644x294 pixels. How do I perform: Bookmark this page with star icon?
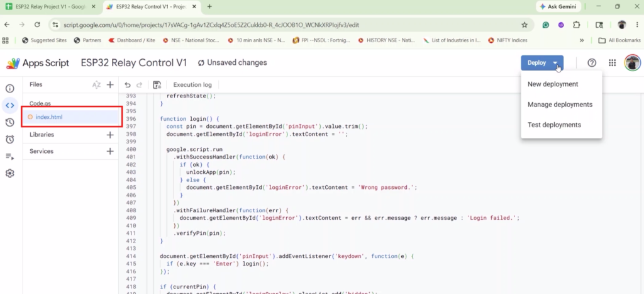[x=525, y=25]
